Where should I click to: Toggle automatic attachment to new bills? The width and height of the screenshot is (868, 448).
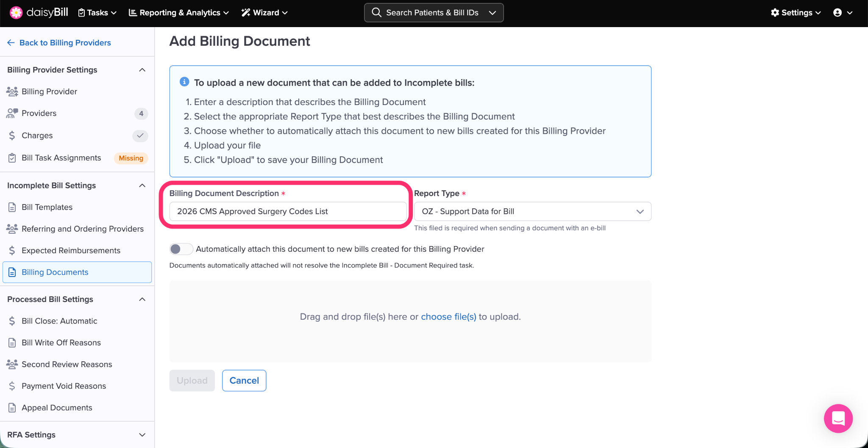(x=181, y=249)
